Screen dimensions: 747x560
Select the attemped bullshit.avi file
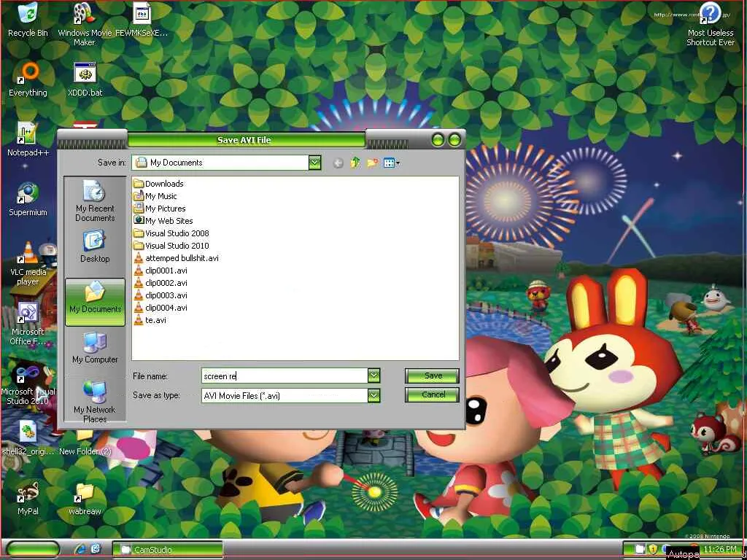point(177,258)
